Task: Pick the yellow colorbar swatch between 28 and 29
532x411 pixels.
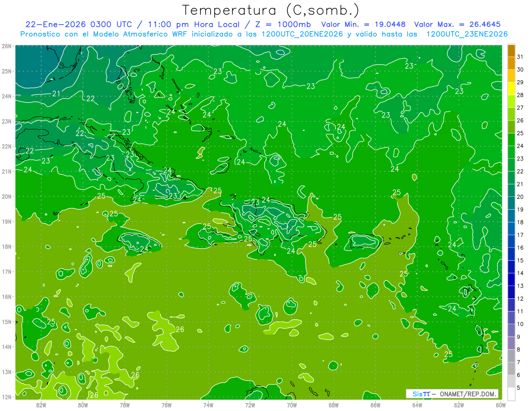Action: (511, 89)
